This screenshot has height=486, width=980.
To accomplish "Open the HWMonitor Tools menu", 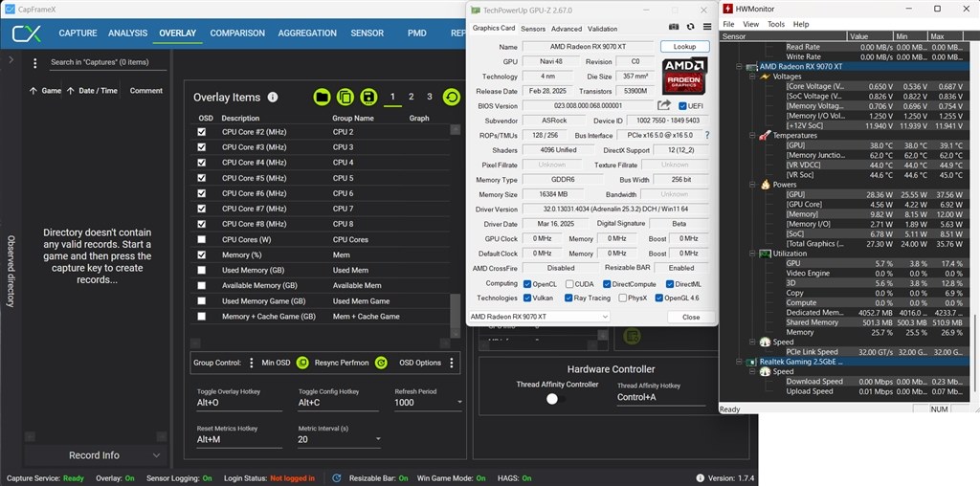I will pyautogui.click(x=775, y=24).
